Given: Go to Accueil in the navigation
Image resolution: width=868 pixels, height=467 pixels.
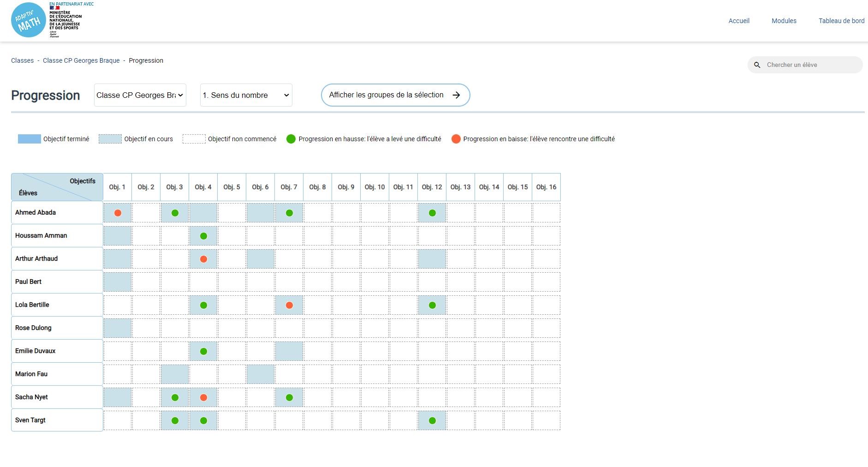Looking at the screenshot, I should pyautogui.click(x=739, y=21).
